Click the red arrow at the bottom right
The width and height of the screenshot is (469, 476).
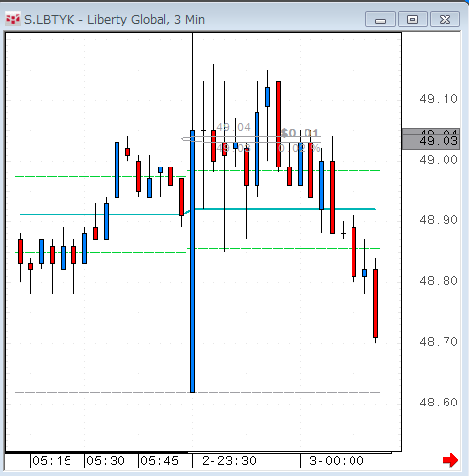pos(450,460)
